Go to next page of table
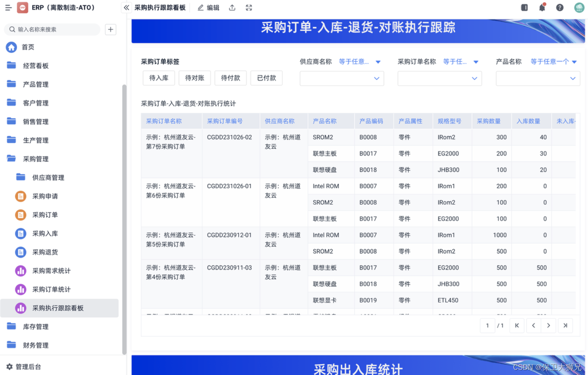The width and height of the screenshot is (588, 375). pyautogui.click(x=549, y=326)
